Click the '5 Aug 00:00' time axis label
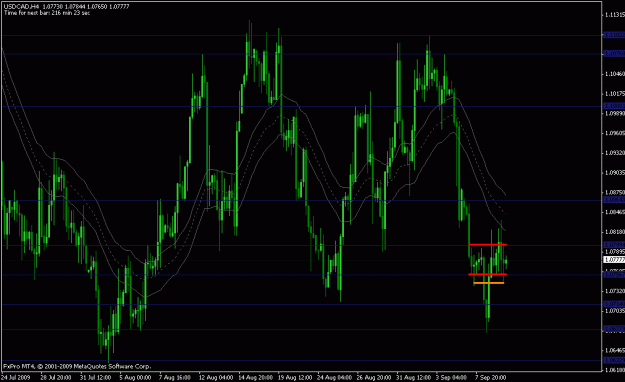Screen dimensions: 625x382 pos(135,377)
